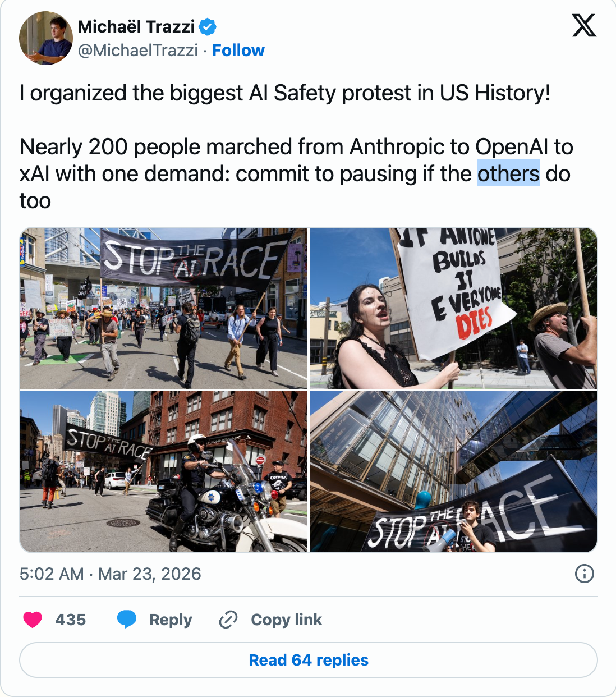
Task: Open the glass building banner photo
Action: (x=453, y=472)
